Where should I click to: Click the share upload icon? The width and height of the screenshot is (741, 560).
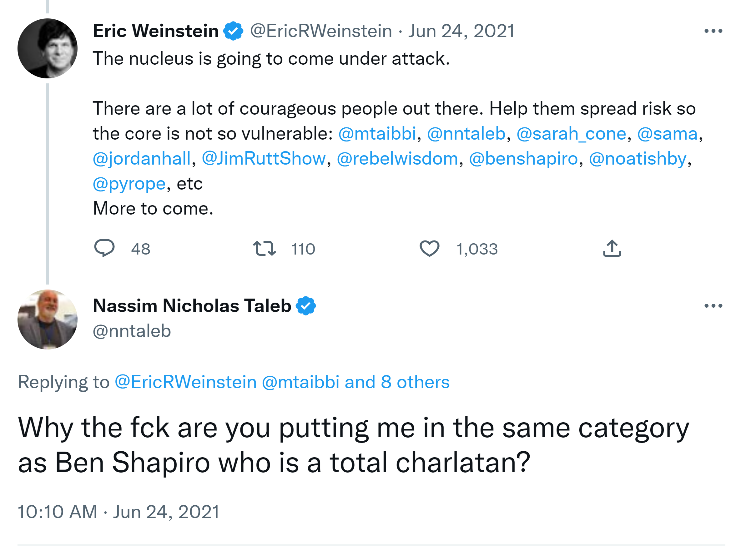click(x=612, y=248)
